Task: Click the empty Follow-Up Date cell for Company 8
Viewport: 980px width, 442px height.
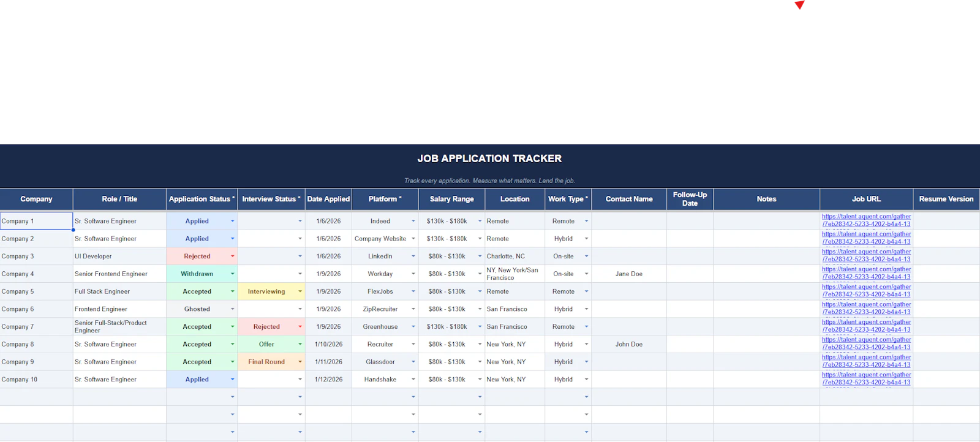Action: [x=690, y=345]
